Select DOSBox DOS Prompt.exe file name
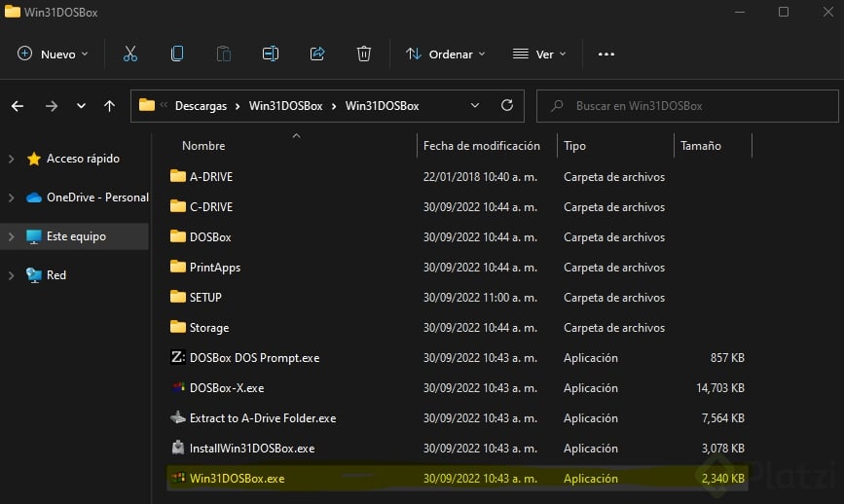The image size is (844, 504). pos(255,358)
